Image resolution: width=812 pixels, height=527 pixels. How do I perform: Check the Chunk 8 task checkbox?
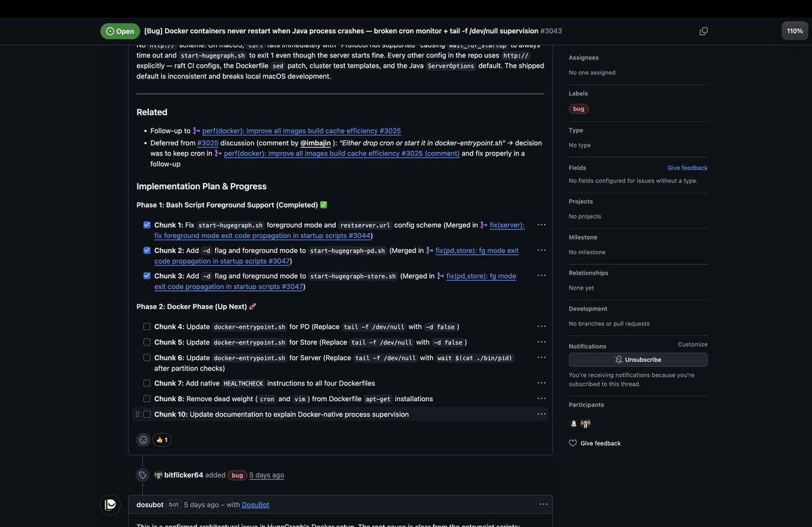coord(147,399)
